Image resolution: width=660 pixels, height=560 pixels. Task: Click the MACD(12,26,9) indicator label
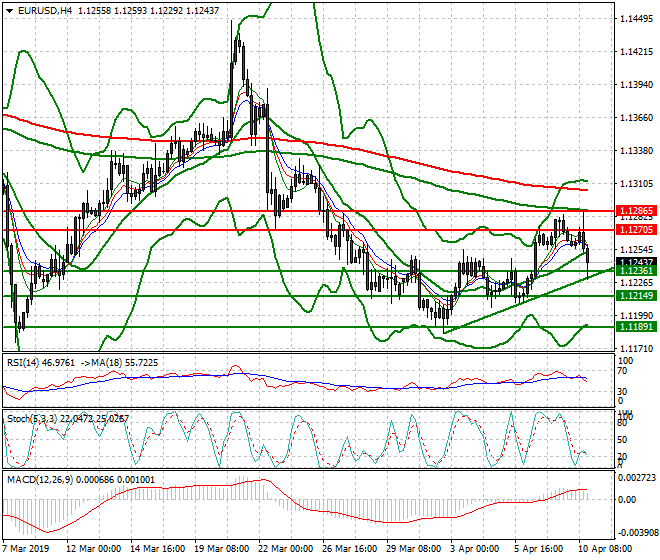40,480
